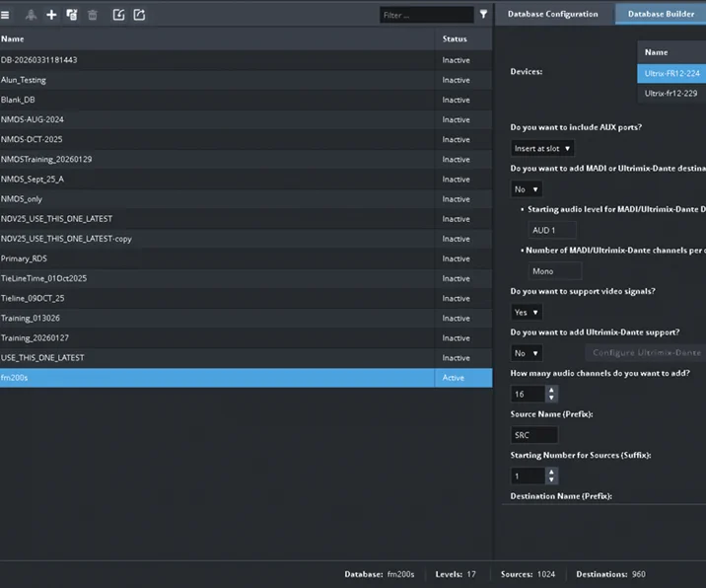Select NOV25_USE_THIS_ONE_LATEST row
The image size is (706, 588).
246,219
